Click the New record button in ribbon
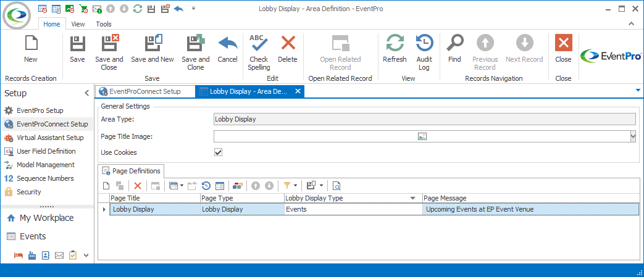 click(31, 49)
